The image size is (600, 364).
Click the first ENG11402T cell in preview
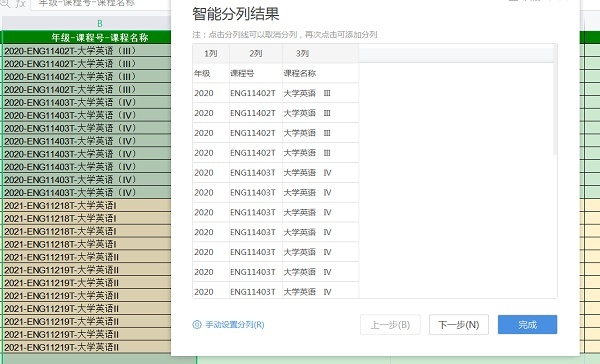pyautogui.click(x=256, y=93)
